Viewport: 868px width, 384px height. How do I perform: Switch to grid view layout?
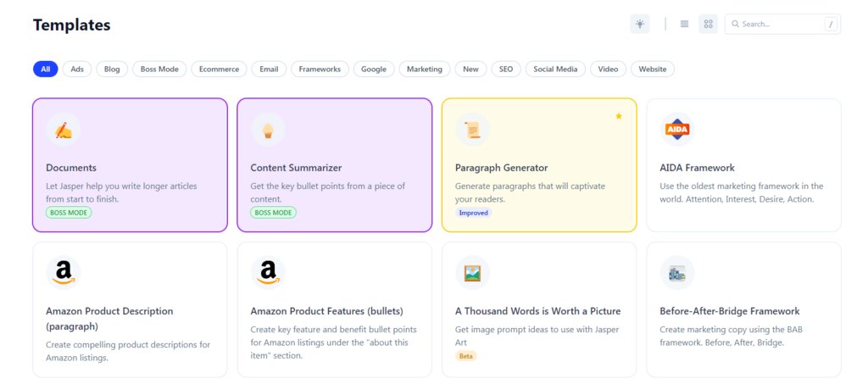tap(708, 24)
